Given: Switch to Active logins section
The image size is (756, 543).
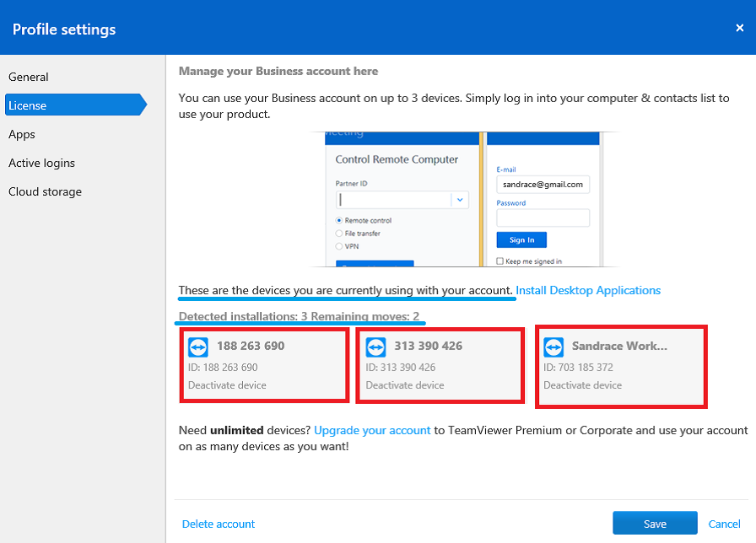Looking at the screenshot, I should 41,163.
